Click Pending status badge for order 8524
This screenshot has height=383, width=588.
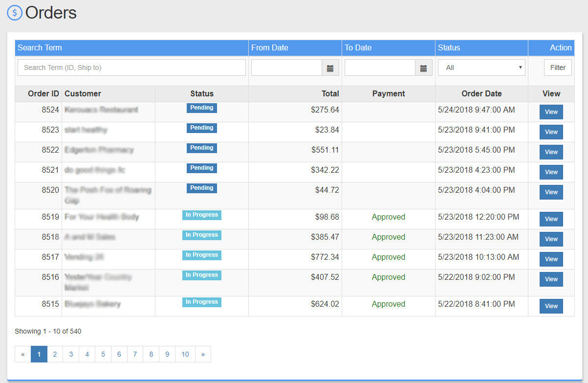pyautogui.click(x=201, y=108)
